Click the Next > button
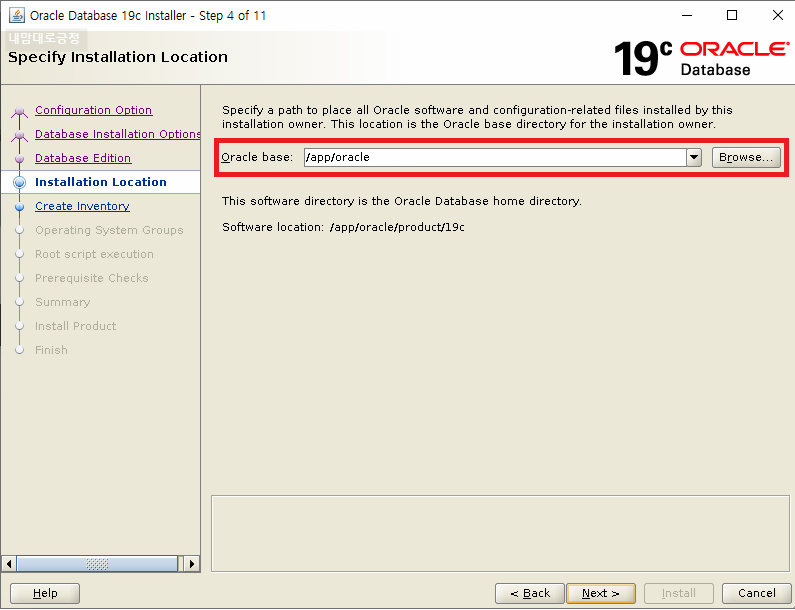This screenshot has height=610, width=795. 601,593
